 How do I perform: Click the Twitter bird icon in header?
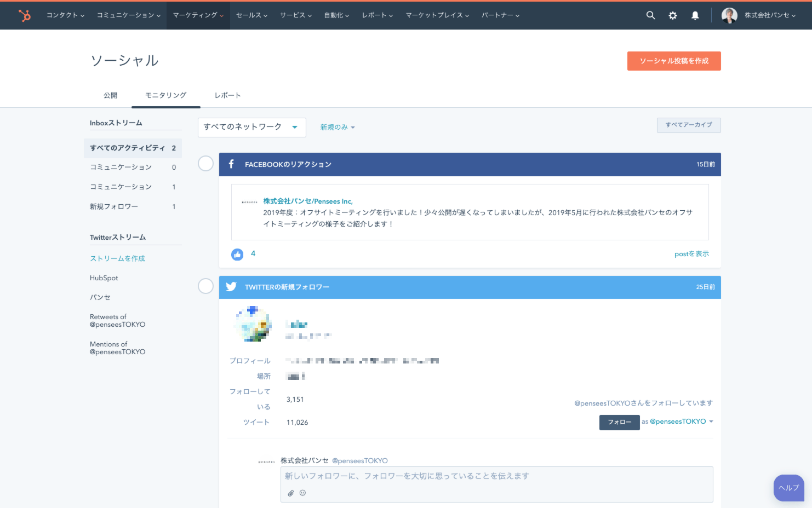pyautogui.click(x=231, y=287)
